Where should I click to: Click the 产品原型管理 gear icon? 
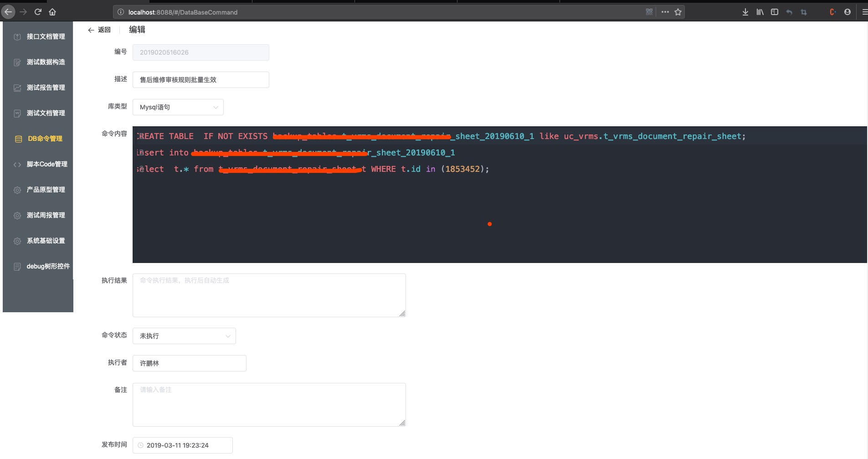click(x=17, y=190)
